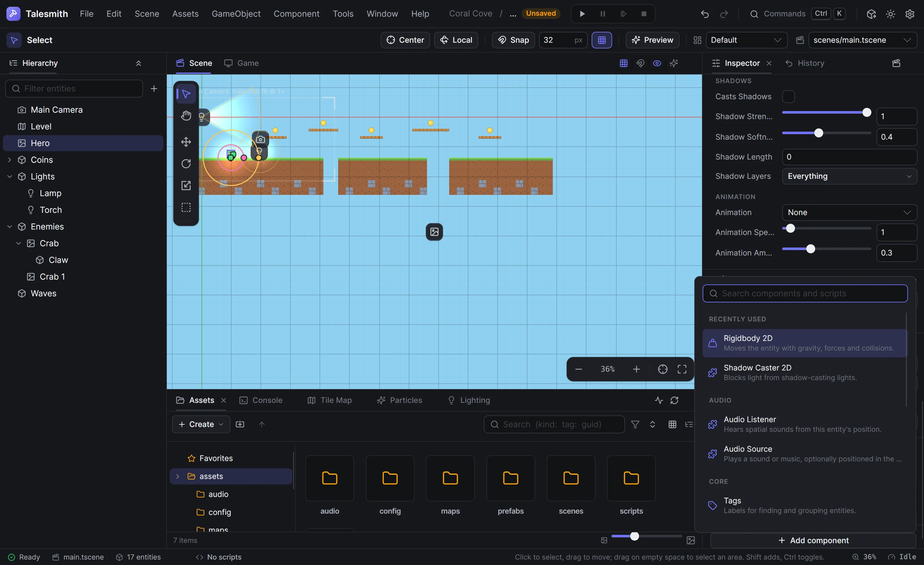Select the Hand pan tool
924x565 pixels.
(x=186, y=116)
